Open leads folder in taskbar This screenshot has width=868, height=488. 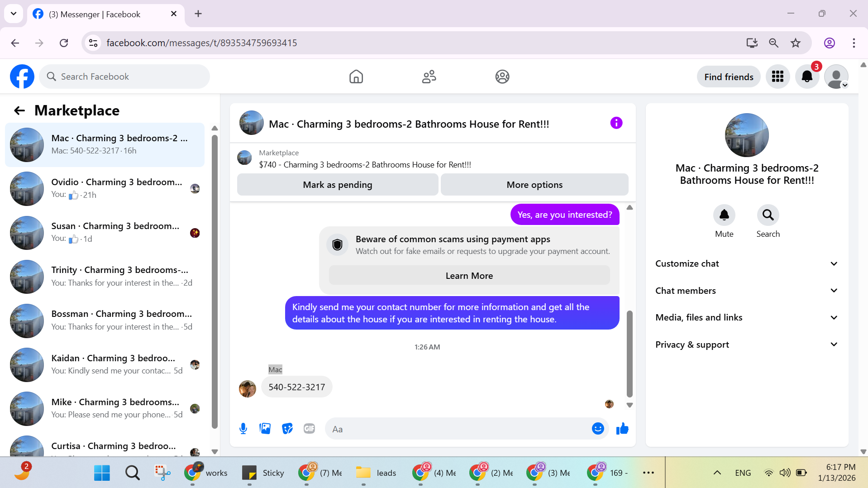[x=376, y=473]
